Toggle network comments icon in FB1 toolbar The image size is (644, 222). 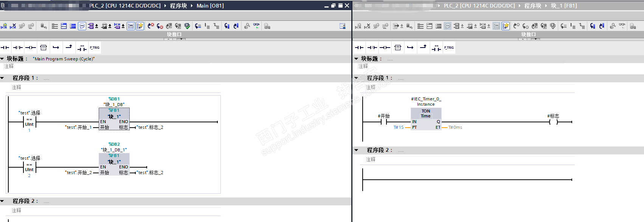pos(496,26)
